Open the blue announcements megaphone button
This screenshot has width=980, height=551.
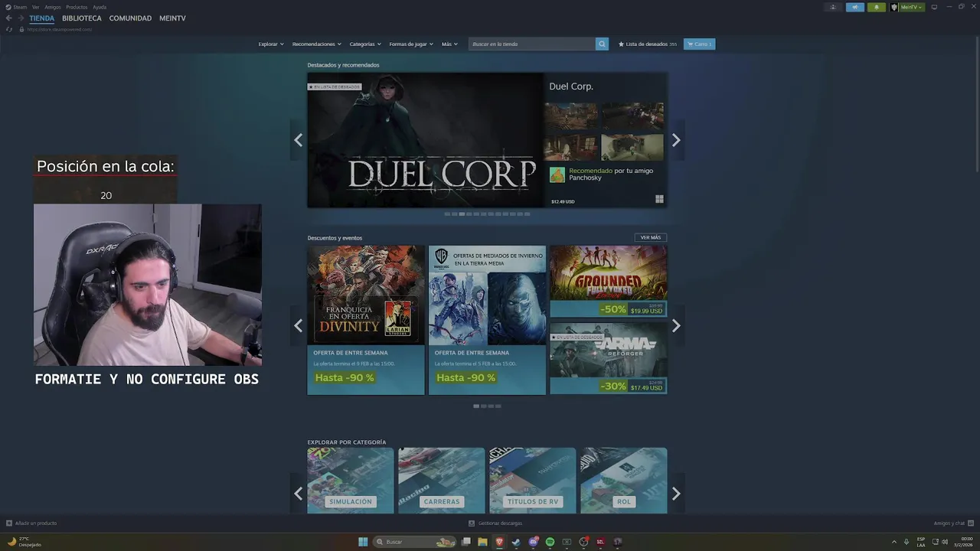(854, 7)
